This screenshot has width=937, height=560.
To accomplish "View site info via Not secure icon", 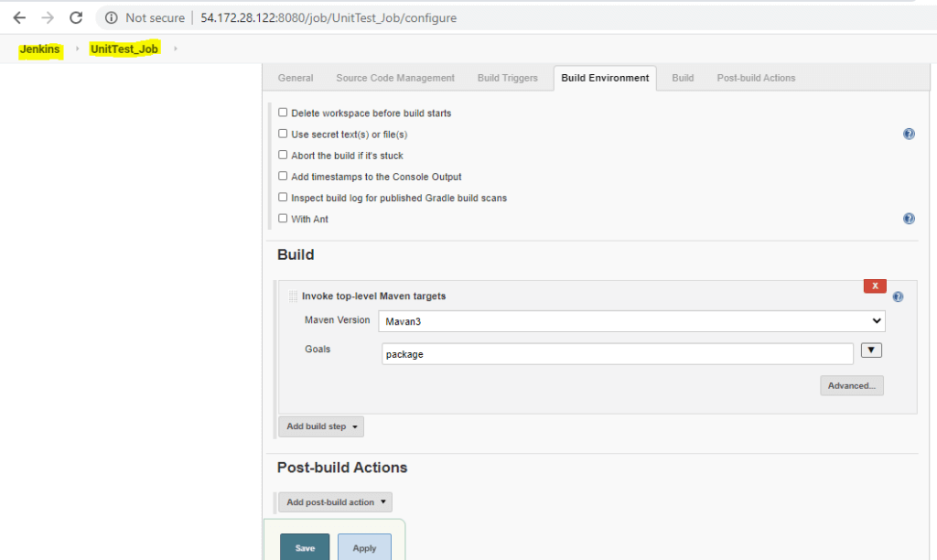I will coord(111,16).
